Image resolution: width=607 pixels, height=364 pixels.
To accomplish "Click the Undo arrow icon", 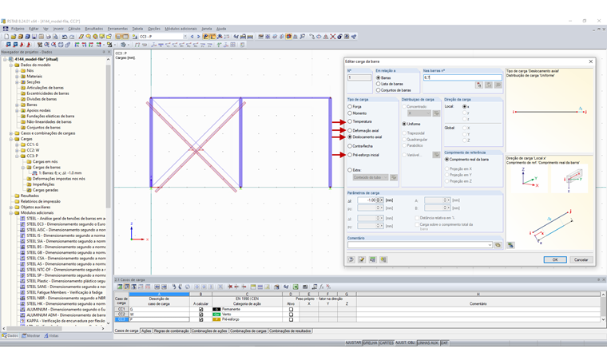I will 65,37.
